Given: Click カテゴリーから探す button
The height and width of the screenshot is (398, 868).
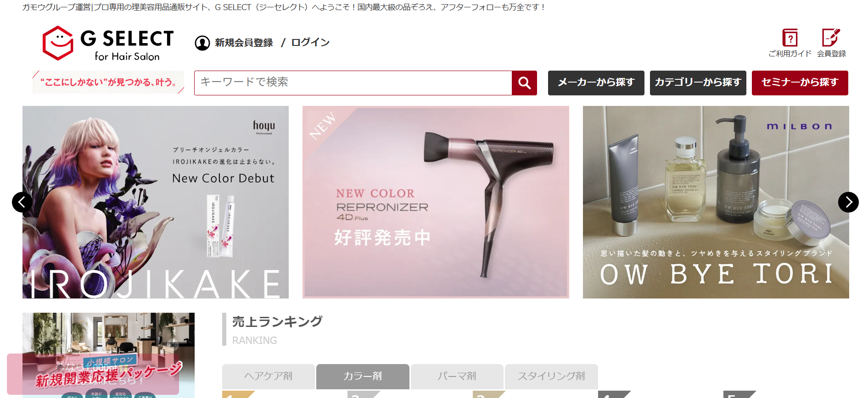Looking at the screenshot, I should (698, 83).
